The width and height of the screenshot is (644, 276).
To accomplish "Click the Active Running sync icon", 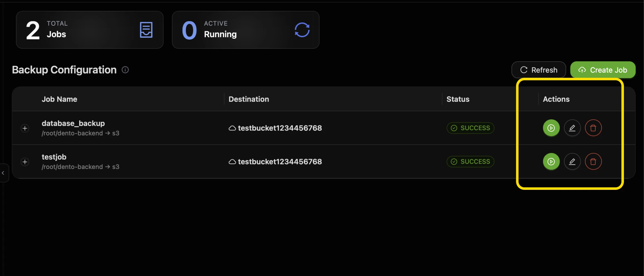I will [302, 30].
